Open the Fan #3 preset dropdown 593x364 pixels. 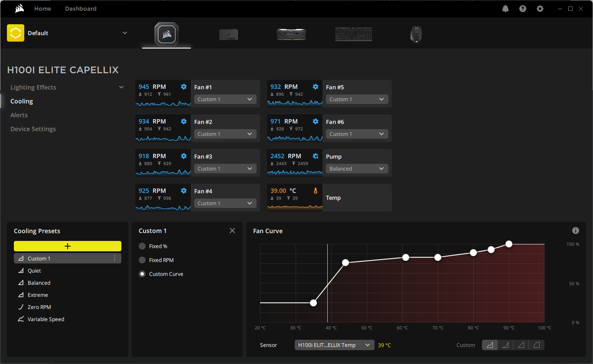[225, 169]
